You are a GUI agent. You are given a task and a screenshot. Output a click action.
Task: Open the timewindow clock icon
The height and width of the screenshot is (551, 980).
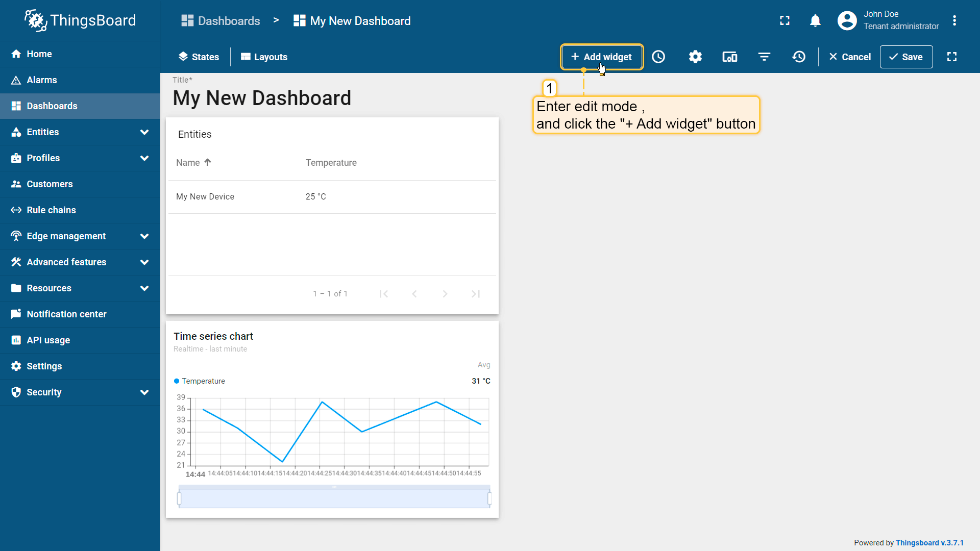(658, 57)
